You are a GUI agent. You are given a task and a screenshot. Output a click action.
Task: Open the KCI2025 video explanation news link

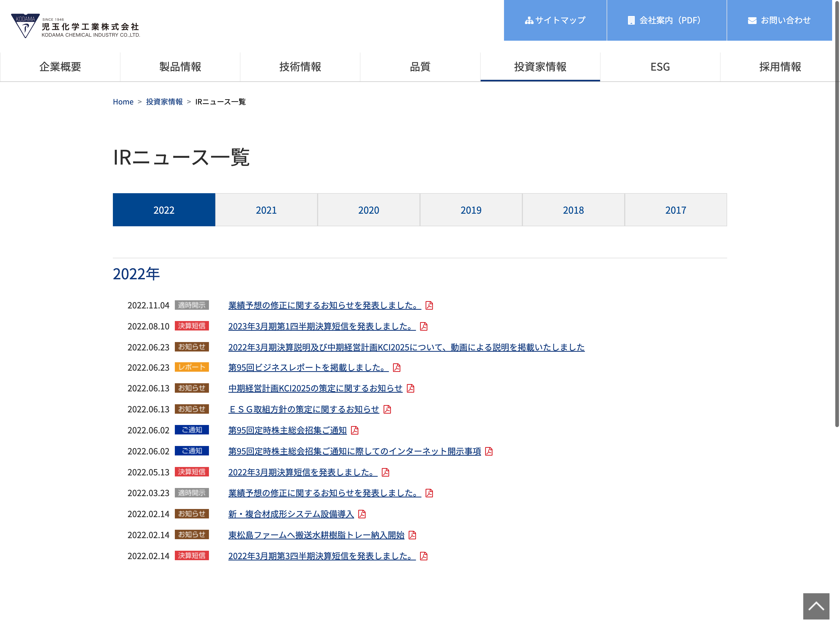pyautogui.click(x=406, y=347)
